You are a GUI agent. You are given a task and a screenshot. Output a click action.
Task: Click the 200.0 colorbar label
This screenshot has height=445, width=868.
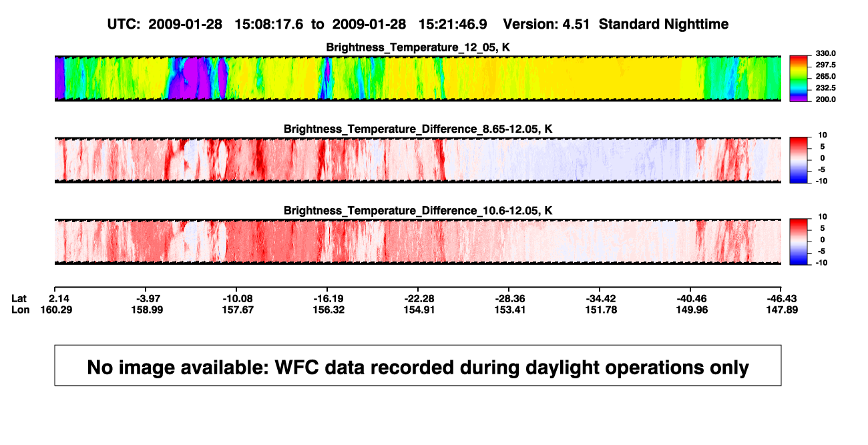pyautogui.click(x=825, y=99)
